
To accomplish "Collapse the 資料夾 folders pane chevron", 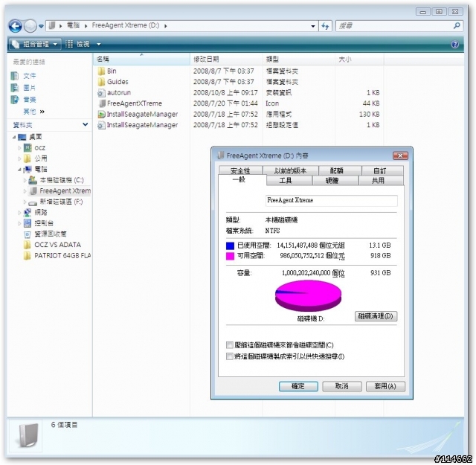I will point(86,124).
